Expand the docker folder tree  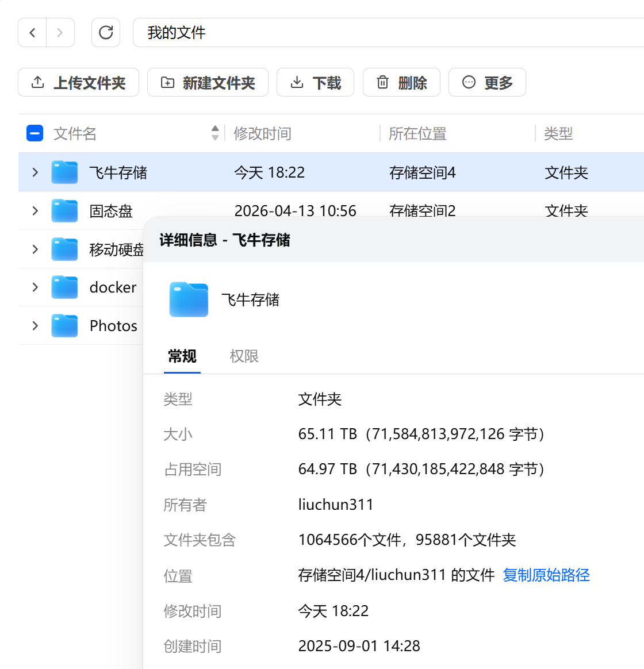coord(34,287)
